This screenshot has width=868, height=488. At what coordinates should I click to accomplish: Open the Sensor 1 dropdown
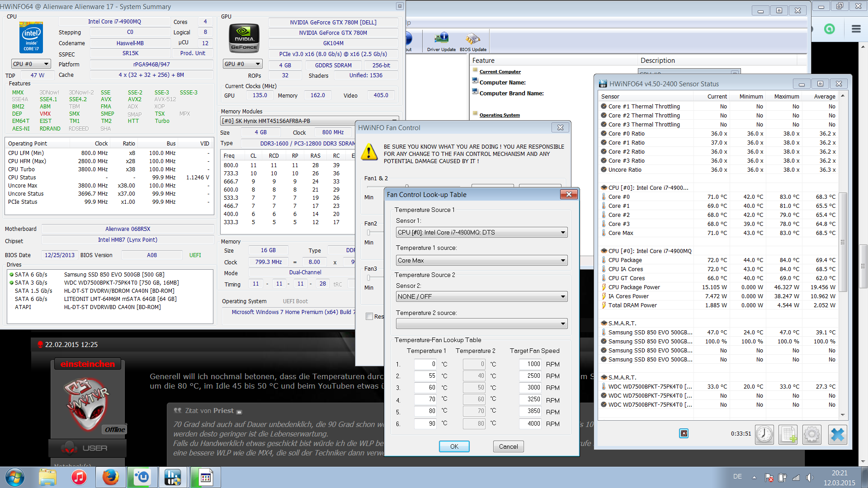[481, 233]
